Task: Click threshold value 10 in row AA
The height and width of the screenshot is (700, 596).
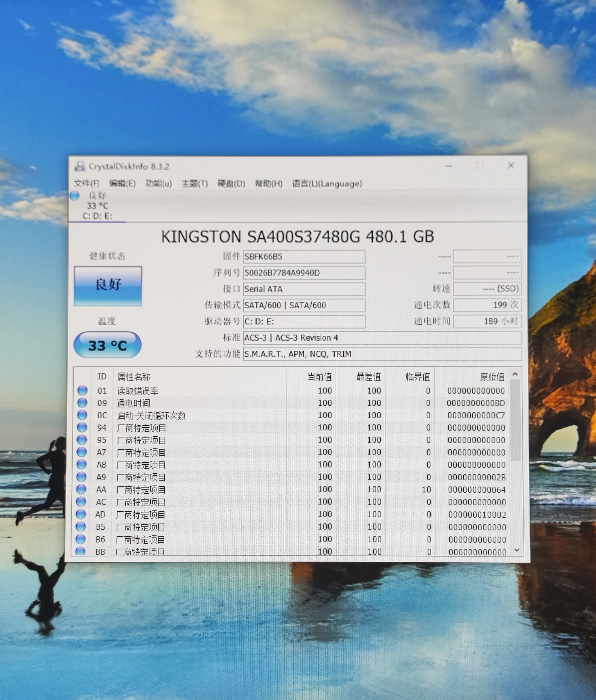Action: point(426,489)
